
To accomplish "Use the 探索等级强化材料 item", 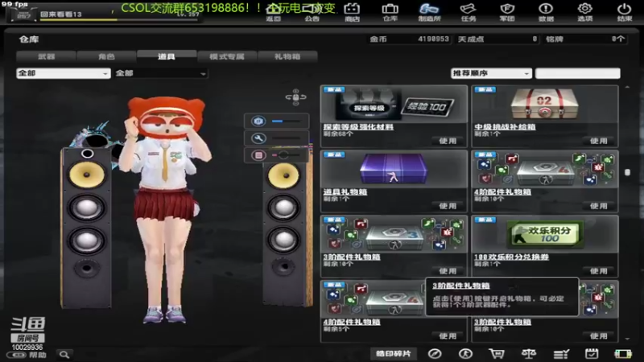I will tap(448, 141).
